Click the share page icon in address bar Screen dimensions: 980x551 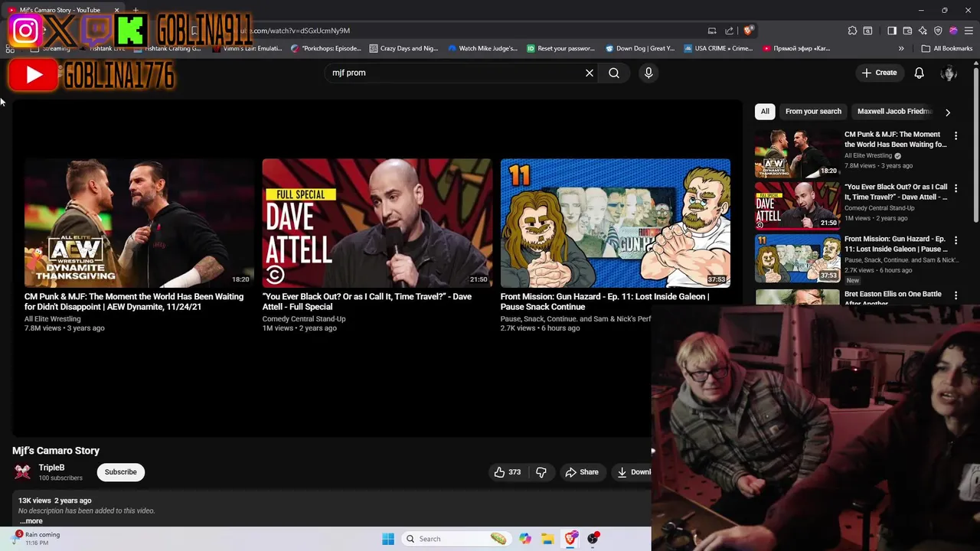pyautogui.click(x=730, y=31)
